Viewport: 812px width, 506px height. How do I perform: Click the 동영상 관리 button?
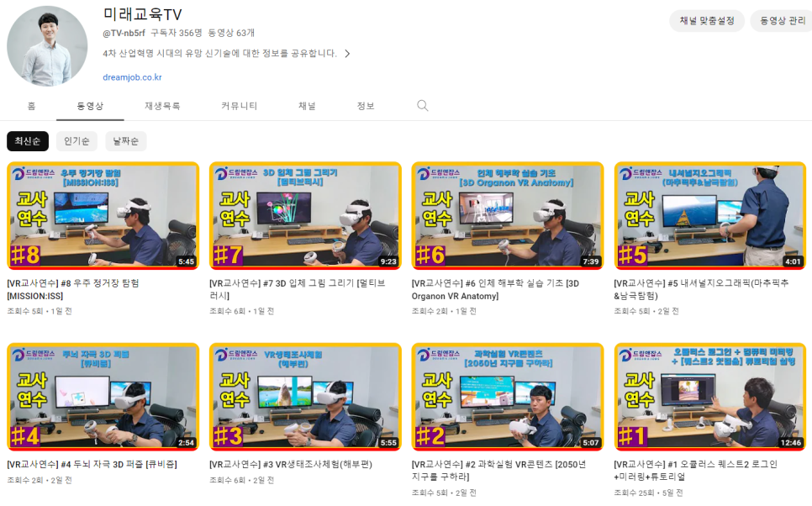783,21
